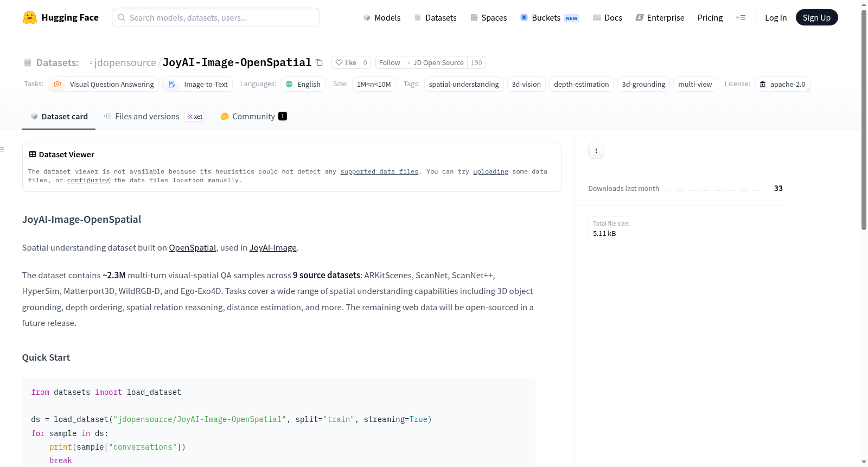Follow the uploading link in Dataset Viewer
Screen dimensions: 868x467
(x=490, y=171)
